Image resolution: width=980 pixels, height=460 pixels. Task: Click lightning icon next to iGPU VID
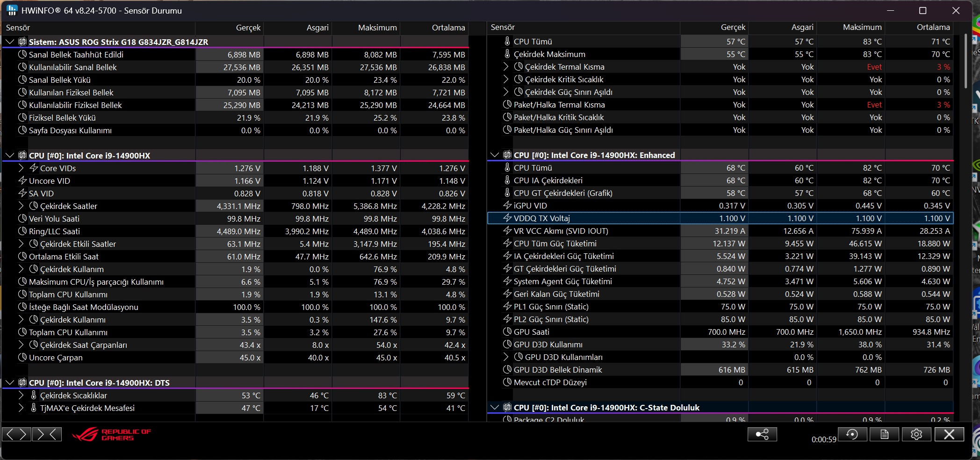click(x=507, y=205)
